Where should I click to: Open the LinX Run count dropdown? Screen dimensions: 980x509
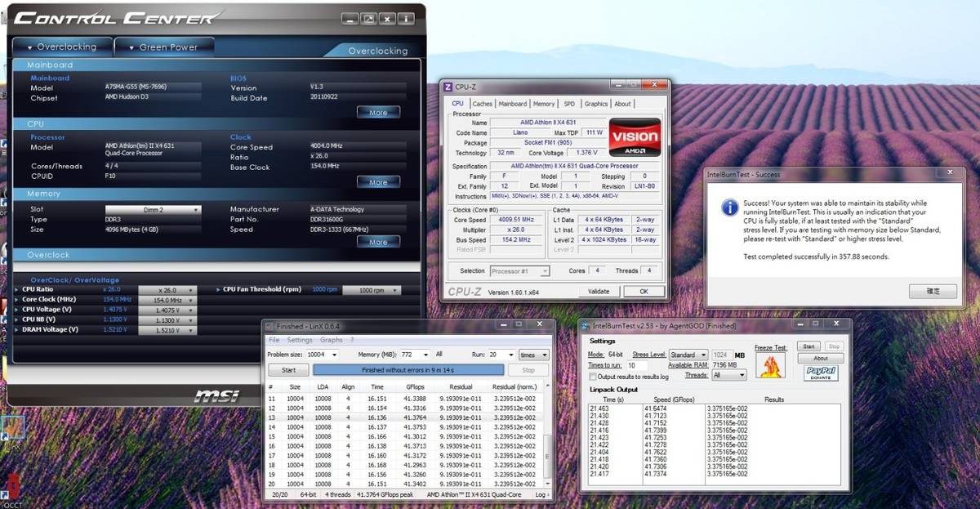click(501, 355)
